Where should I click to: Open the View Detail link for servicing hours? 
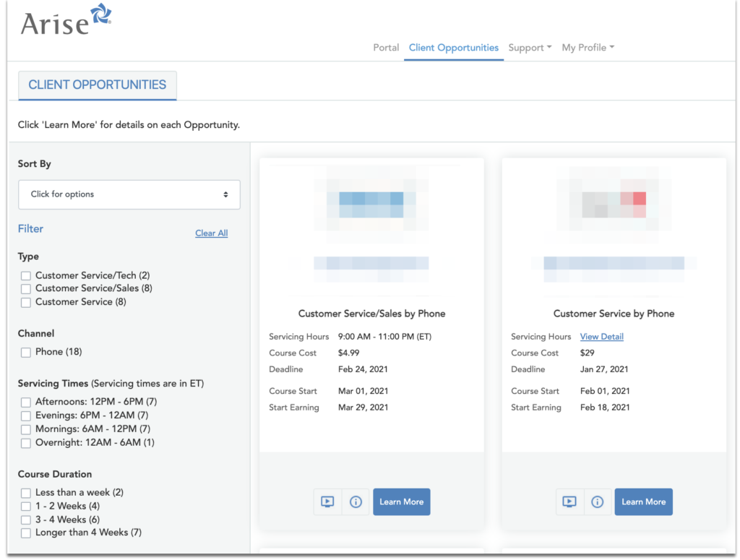(x=601, y=336)
